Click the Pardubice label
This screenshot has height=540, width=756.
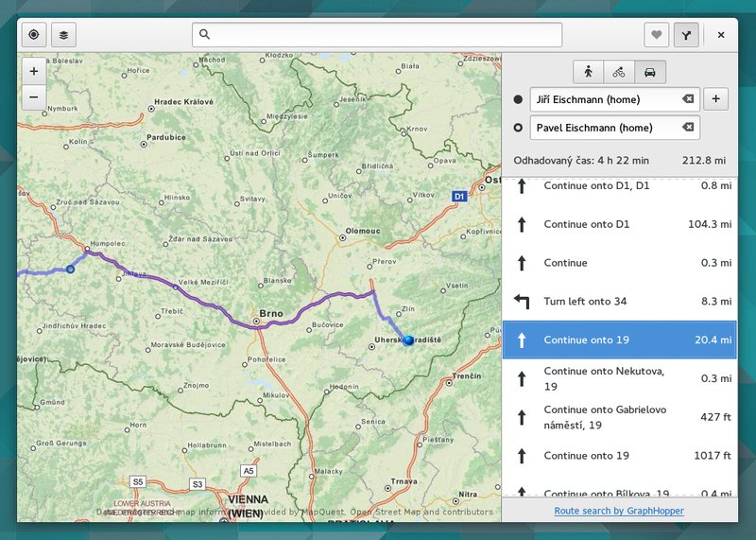point(166,137)
